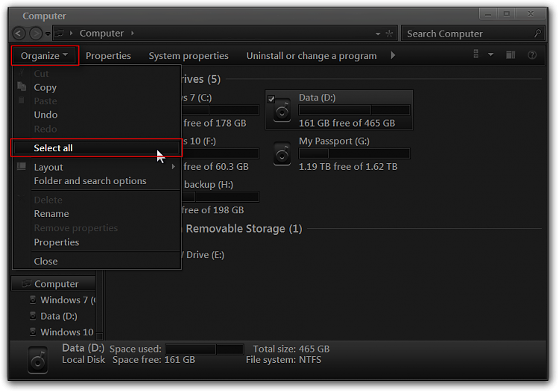Open the Layout submenu

pyautogui.click(x=96, y=167)
